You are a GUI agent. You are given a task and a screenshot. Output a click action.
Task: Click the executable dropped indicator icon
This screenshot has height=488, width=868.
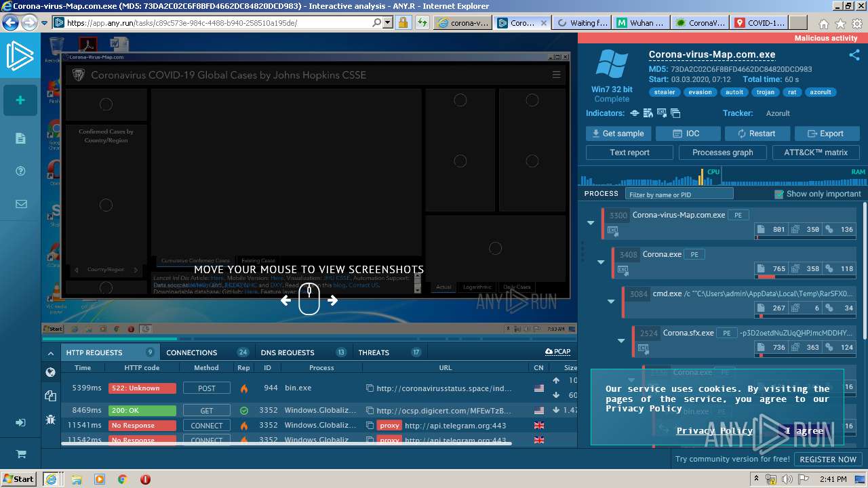pyautogui.click(x=663, y=113)
